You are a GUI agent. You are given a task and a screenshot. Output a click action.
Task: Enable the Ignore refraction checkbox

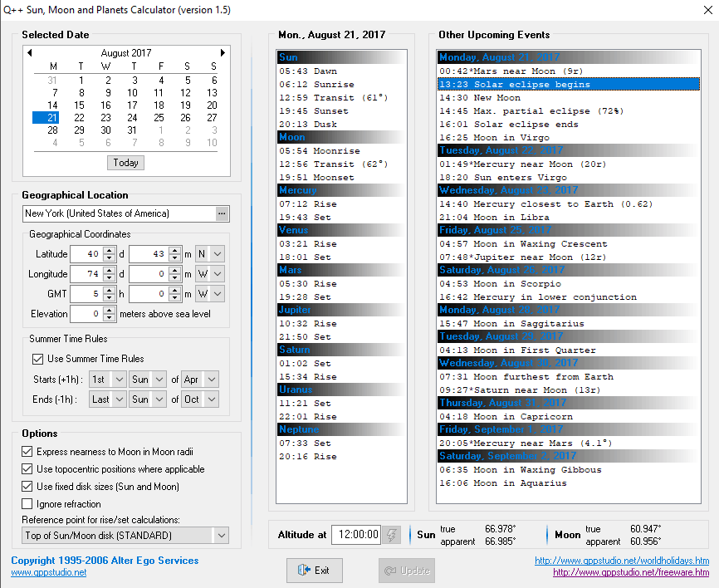tap(27, 504)
